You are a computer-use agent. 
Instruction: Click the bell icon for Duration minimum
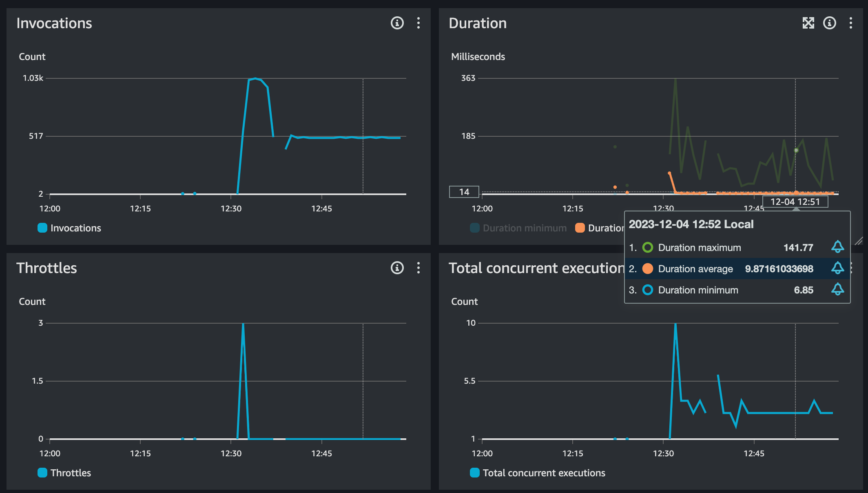click(x=837, y=289)
